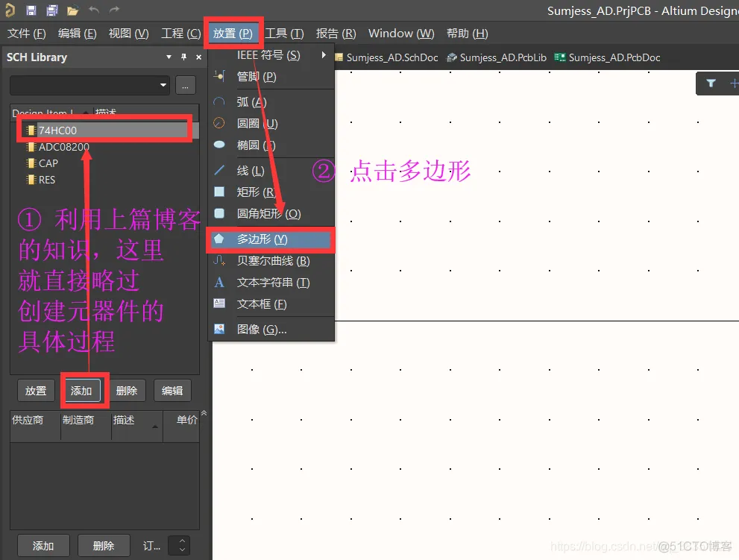Click the Save icon in title bar

pos(31,10)
